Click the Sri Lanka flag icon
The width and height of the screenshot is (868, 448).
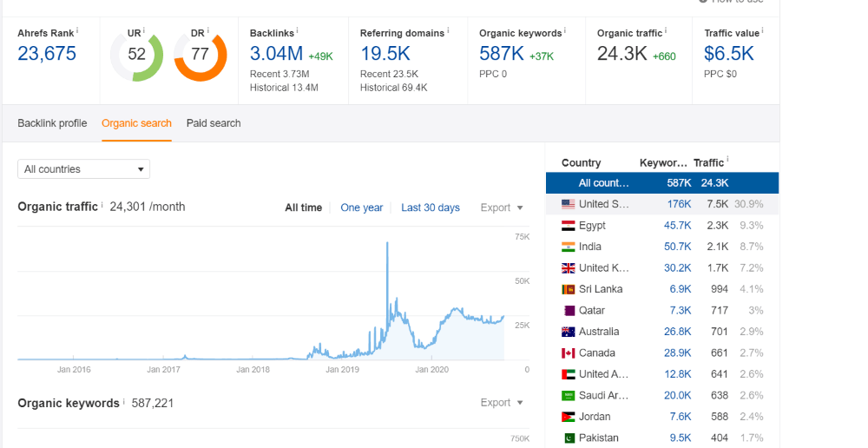click(569, 289)
